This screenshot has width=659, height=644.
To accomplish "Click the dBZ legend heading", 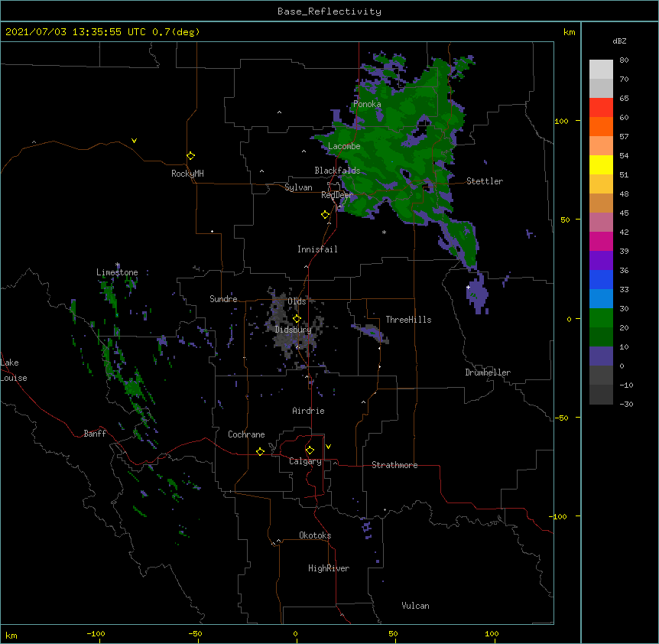I will (619, 41).
